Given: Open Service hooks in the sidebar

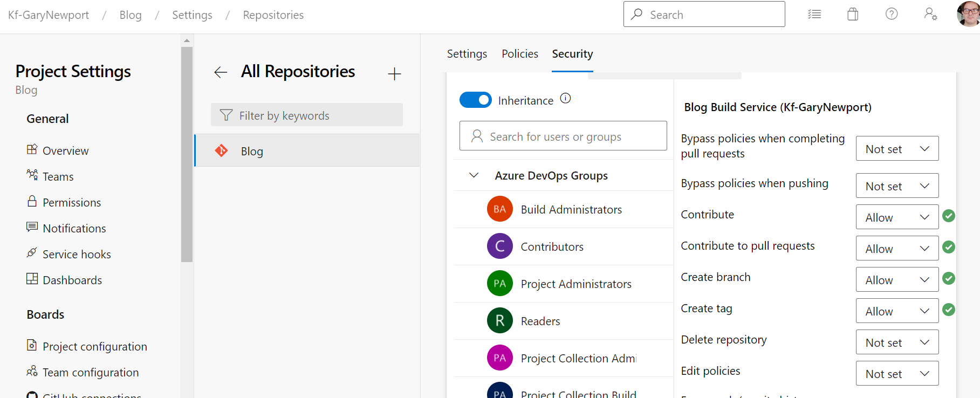Looking at the screenshot, I should tap(77, 255).
